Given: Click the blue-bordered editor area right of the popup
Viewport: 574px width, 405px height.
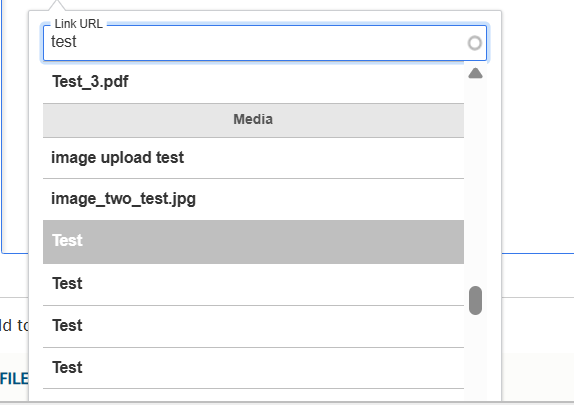Looking at the screenshot, I should coord(537,126).
